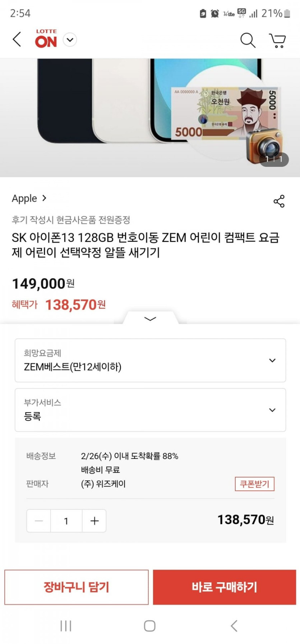Tap the share icon

pos(279,201)
